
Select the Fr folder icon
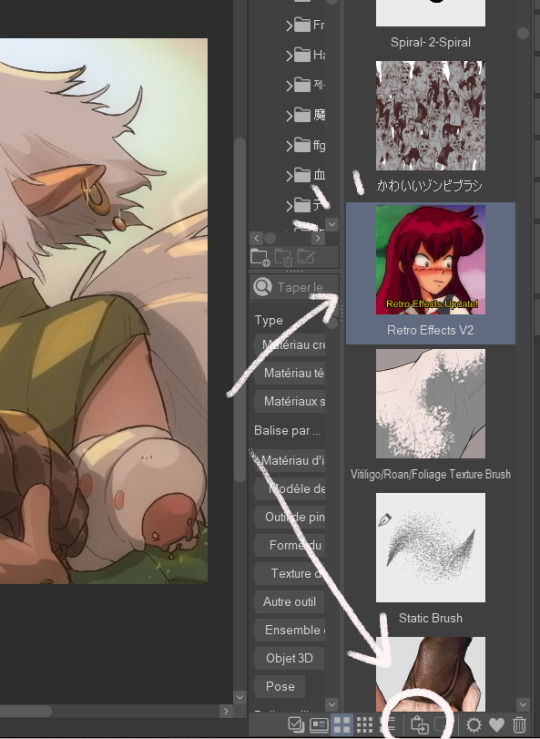coord(302,24)
